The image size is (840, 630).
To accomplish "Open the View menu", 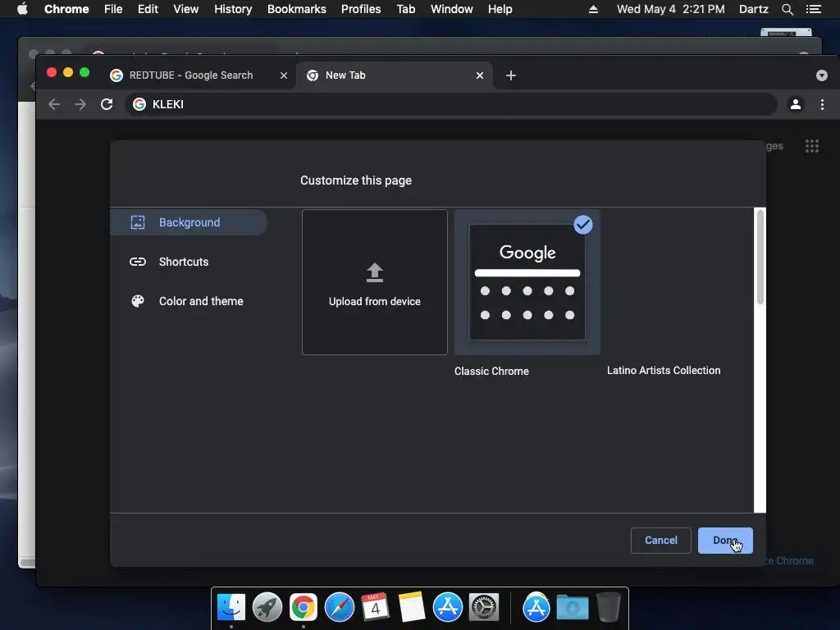I will click(186, 9).
